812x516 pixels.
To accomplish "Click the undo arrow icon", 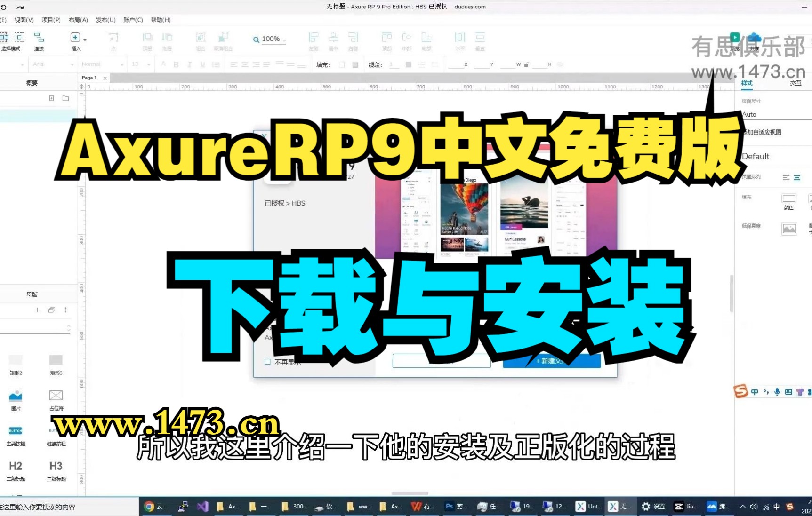I will point(4,7).
